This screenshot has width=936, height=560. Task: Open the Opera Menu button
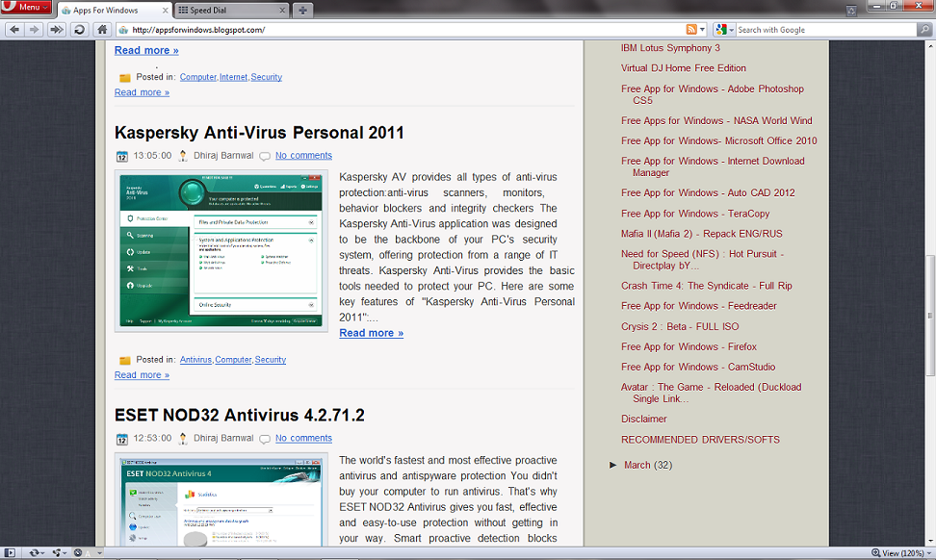point(26,7)
